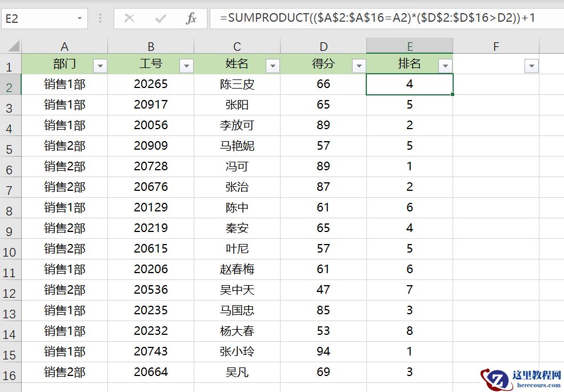Image resolution: width=564 pixels, height=392 pixels.
Task: Click the 排名 header cell
Action: click(x=410, y=64)
